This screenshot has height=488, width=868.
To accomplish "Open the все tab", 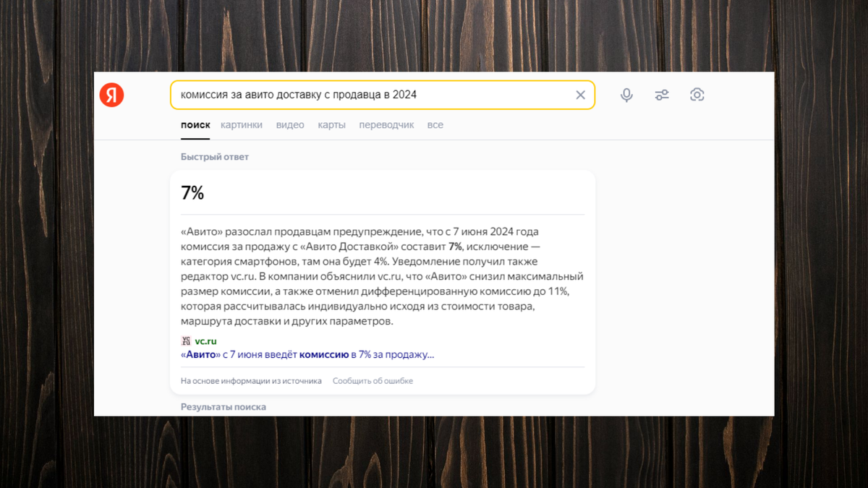I will point(435,125).
